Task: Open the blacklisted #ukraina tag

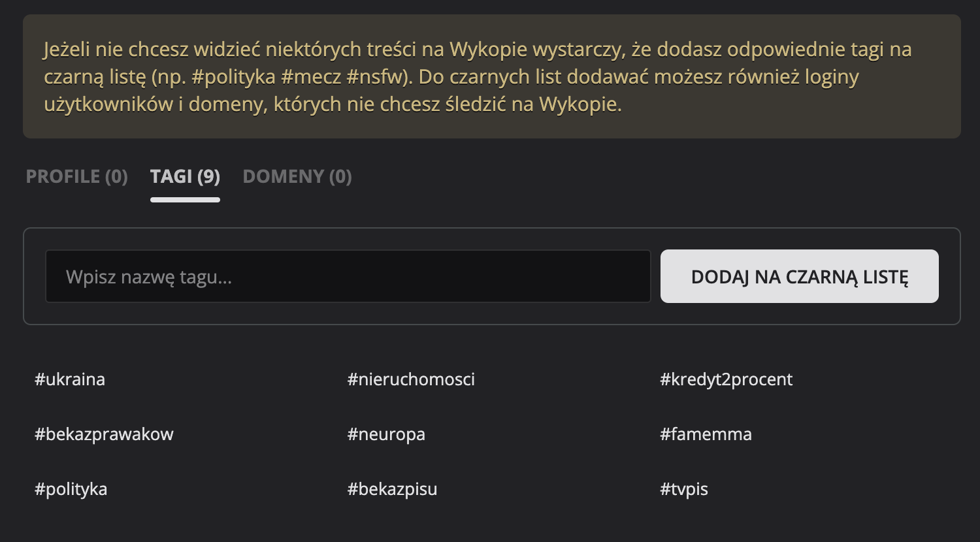Action: click(x=70, y=379)
